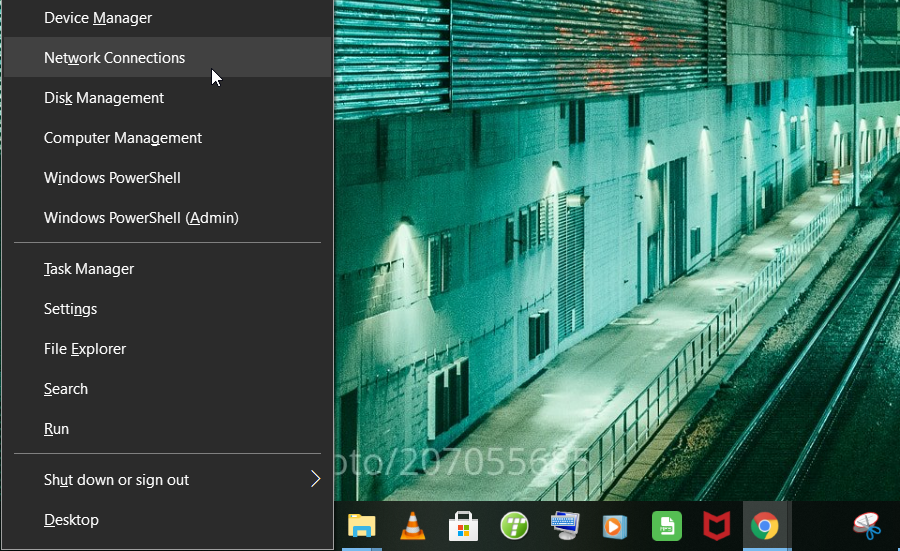Launch the green FPS app icon
900x551 pixels.
(x=666, y=526)
